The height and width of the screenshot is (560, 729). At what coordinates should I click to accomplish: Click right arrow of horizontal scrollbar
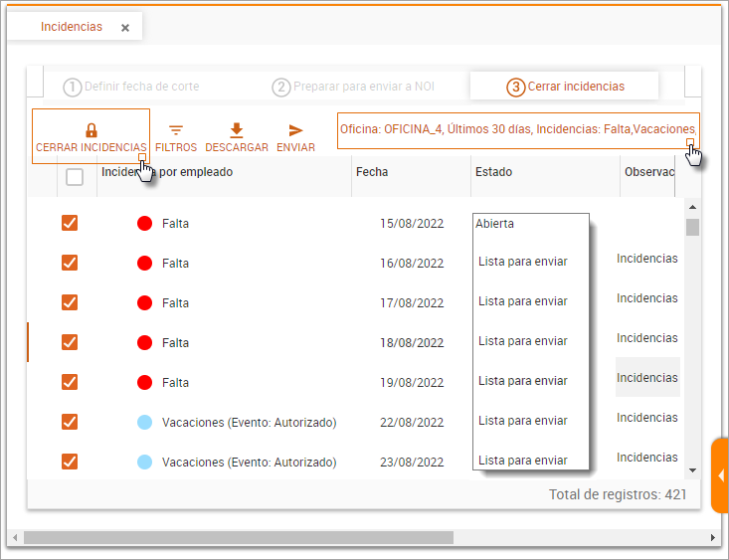715,538
